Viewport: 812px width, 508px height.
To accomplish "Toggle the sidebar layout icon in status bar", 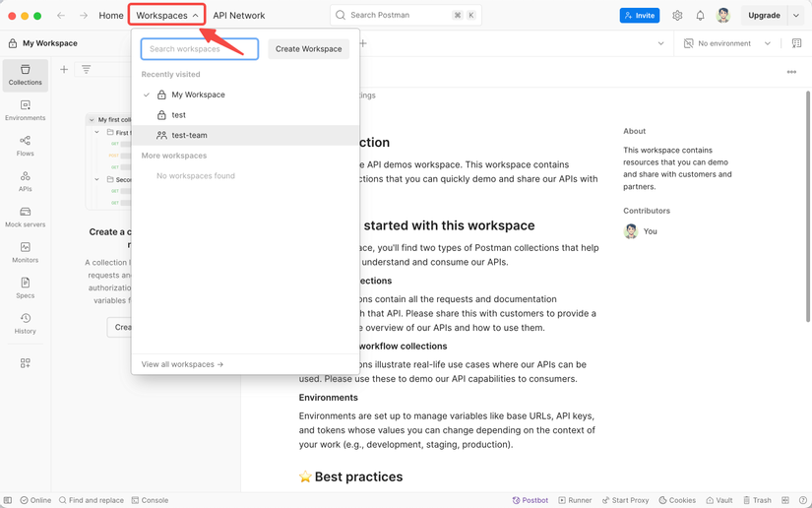I will tap(8, 500).
